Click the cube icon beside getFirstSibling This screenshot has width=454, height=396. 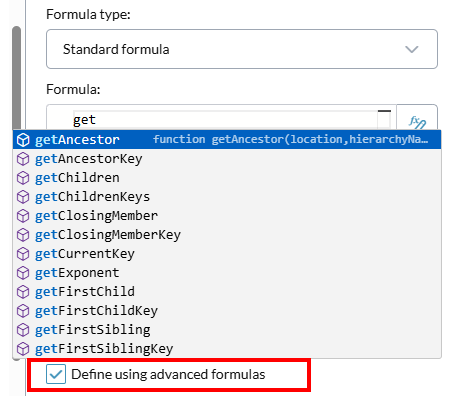click(23, 330)
